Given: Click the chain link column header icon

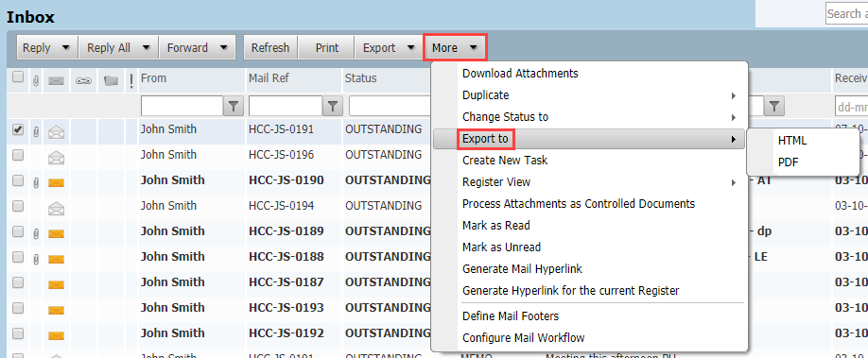Looking at the screenshot, I should click(x=83, y=81).
